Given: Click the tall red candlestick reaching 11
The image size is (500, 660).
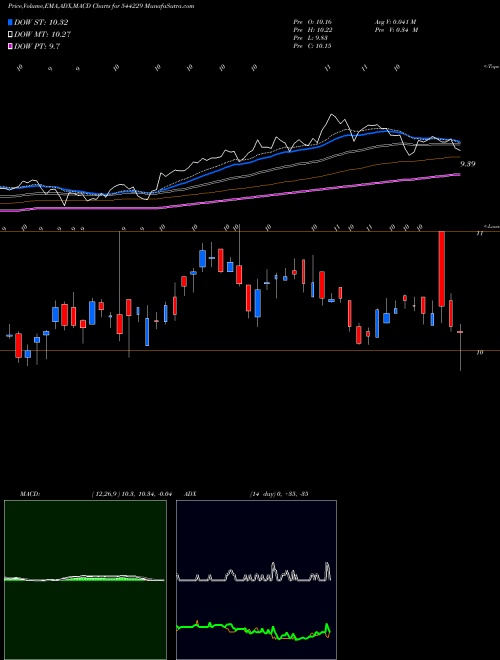Looking at the screenshot, I should click(x=441, y=269).
